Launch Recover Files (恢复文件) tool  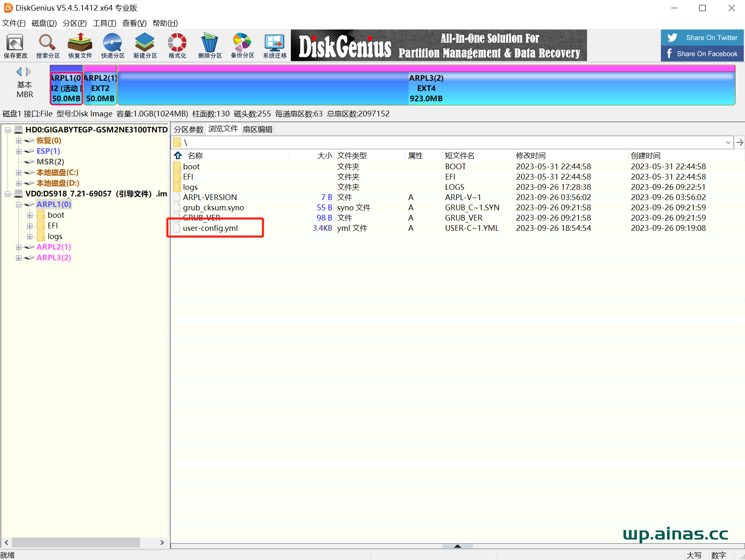pyautogui.click(x=80, y=46)
